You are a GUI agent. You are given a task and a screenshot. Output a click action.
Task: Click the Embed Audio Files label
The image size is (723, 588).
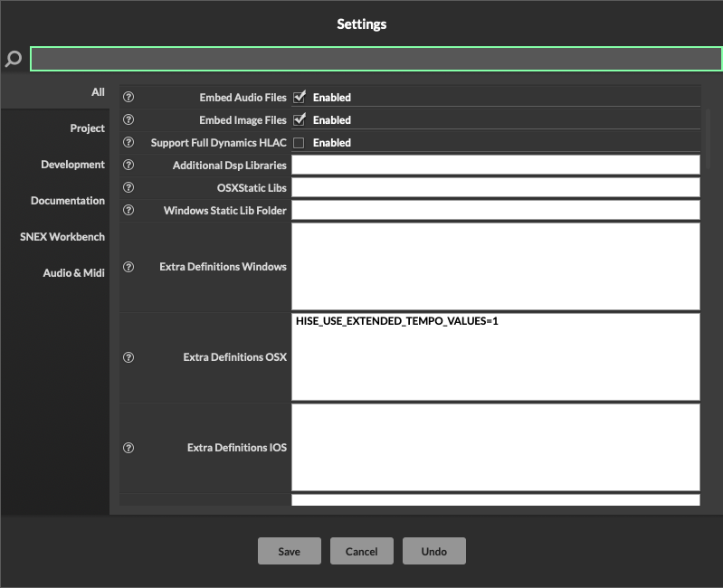(x=243, y=97)
